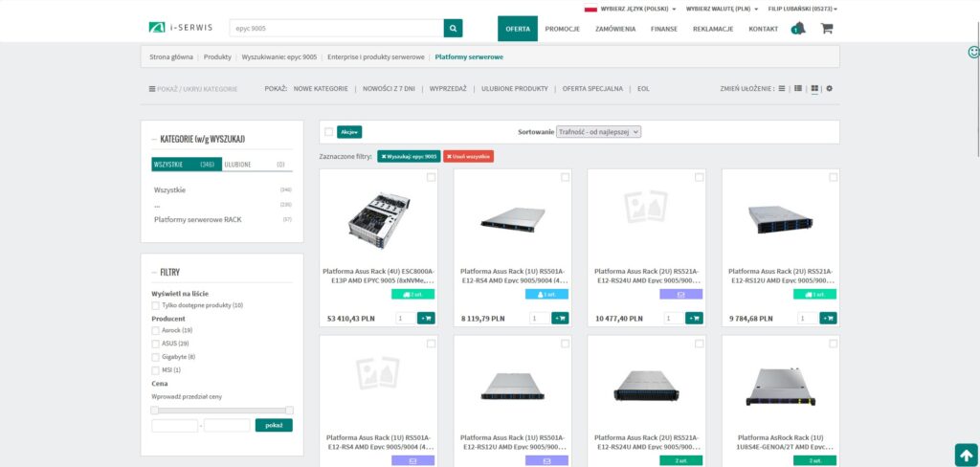Click the minimum price input
Viewport: 980px width, 467px height.
174,425
